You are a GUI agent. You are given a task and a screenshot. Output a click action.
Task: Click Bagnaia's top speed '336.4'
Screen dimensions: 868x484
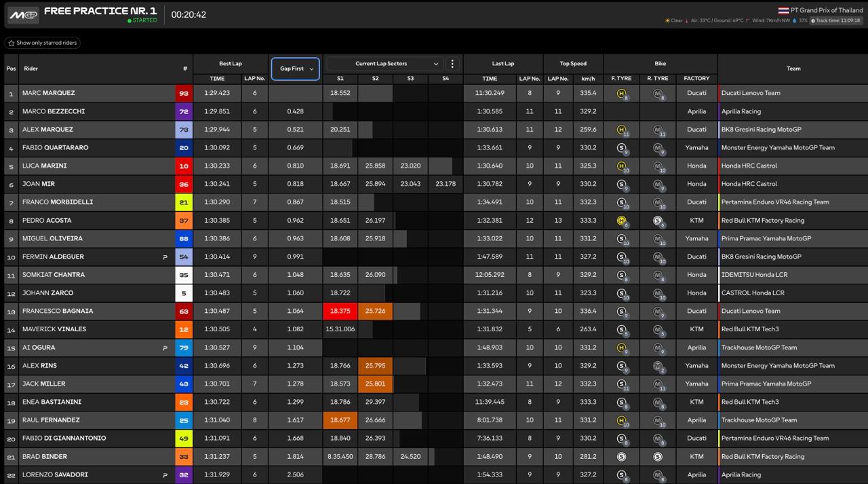click(588, 312)
